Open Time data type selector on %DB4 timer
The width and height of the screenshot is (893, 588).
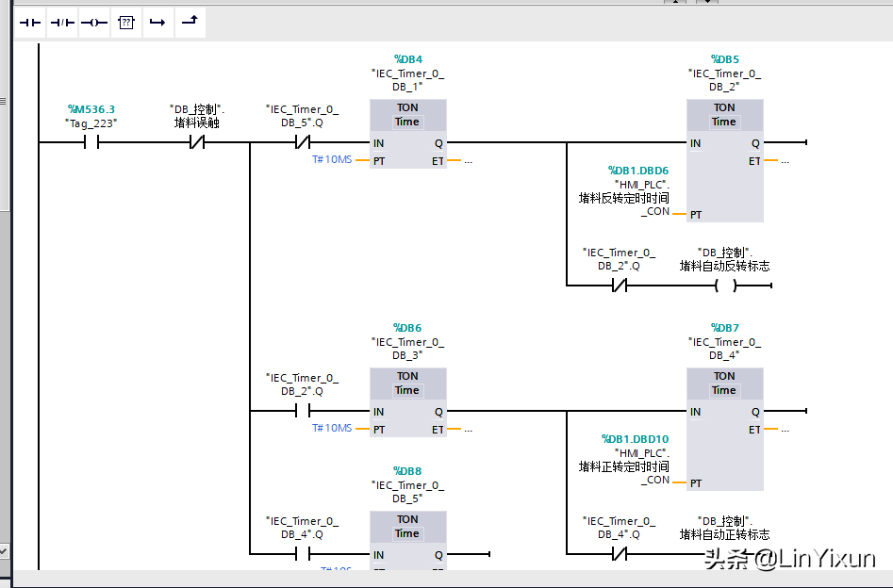point(407,122)
